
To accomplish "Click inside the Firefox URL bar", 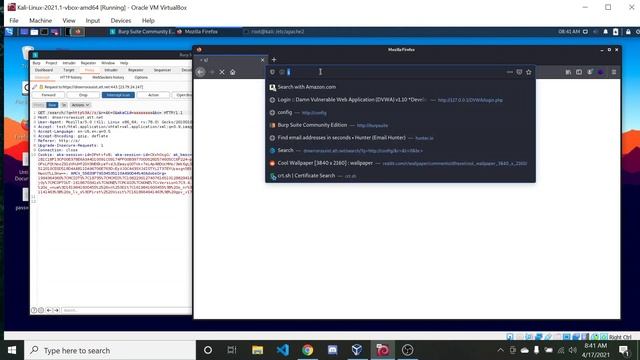I will pos(396,72).
